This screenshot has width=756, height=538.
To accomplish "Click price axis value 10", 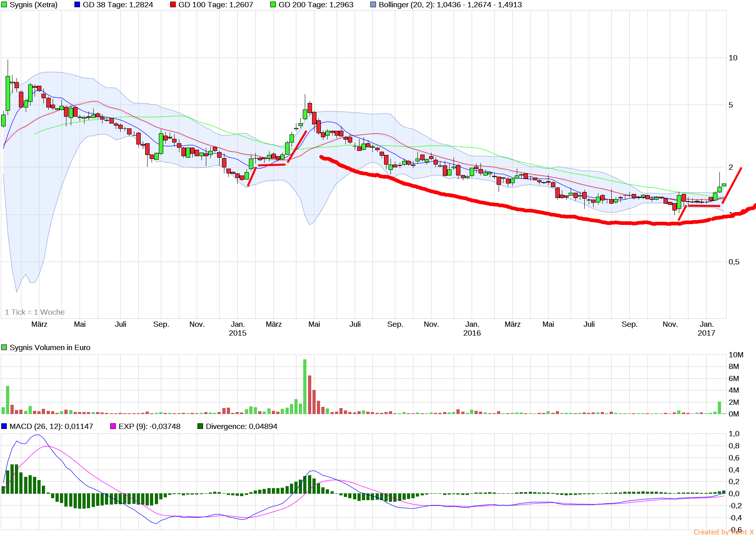I will click(x=733, y=58).
